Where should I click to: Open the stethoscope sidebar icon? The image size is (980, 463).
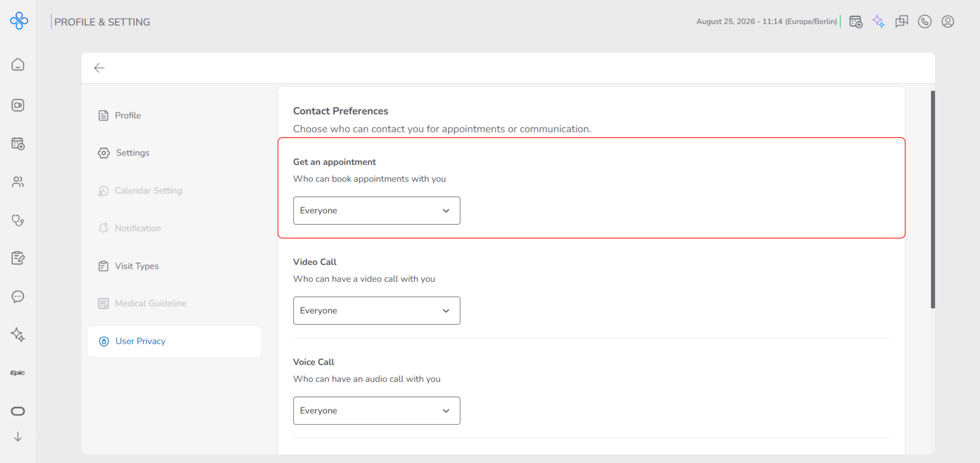pos(18,220)
